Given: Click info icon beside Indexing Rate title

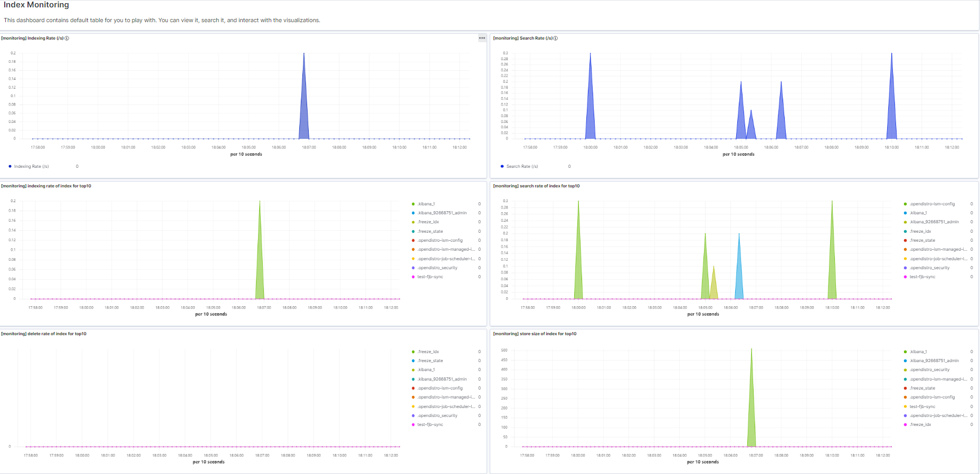Looking at the screenshot, I should click(x=67, y=38).
